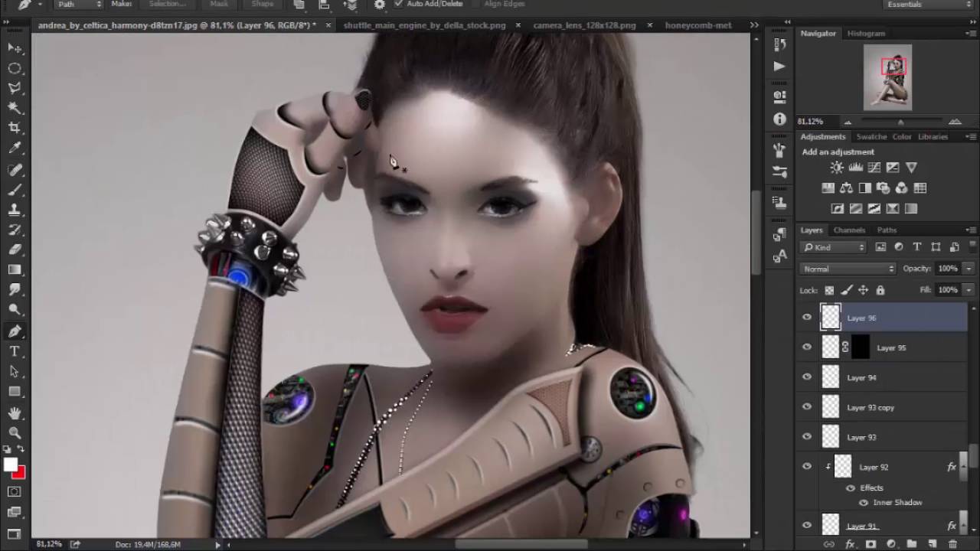This screenshot has height=551, width=980.
Task: Open the Layers panel flyout menu
Action: pos(971,230)
